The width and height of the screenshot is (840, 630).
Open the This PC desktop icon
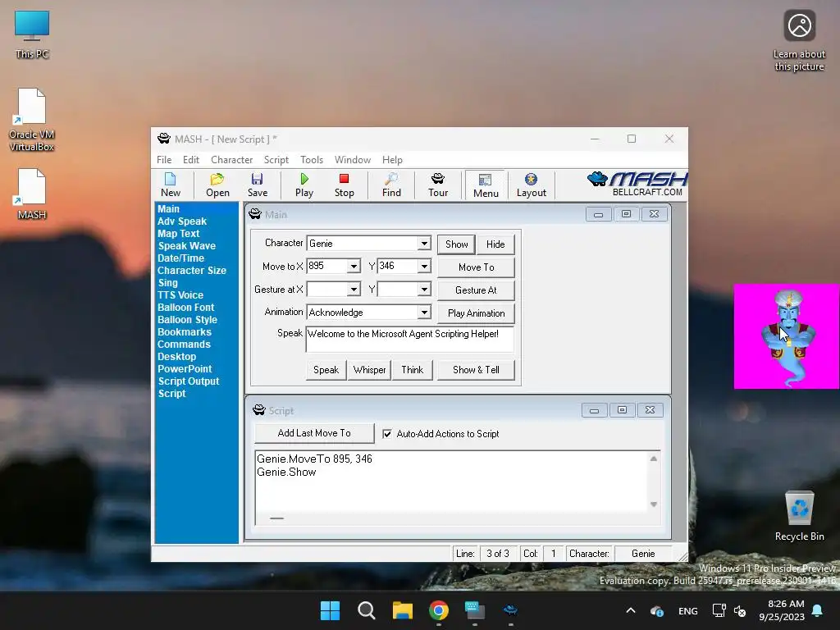[32, 34]
